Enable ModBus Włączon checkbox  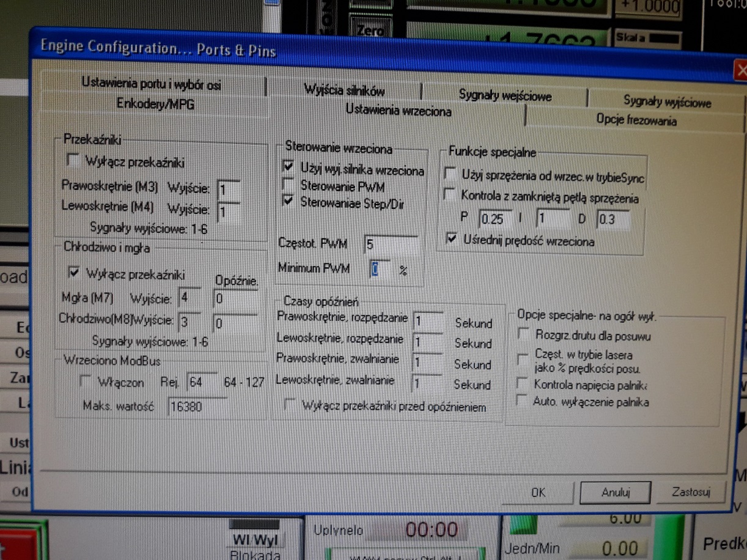[x=87, y=381]
